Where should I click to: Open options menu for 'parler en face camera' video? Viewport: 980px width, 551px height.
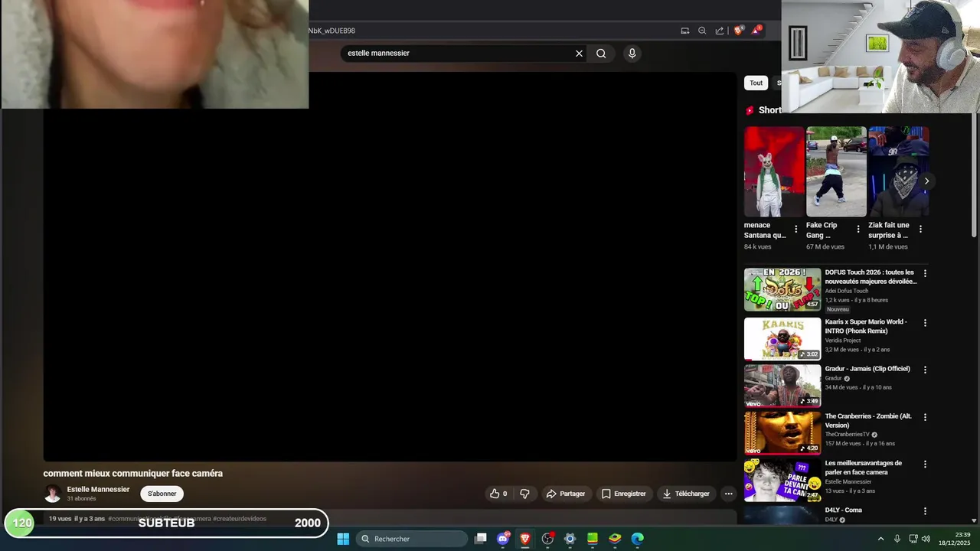[925, 464]
